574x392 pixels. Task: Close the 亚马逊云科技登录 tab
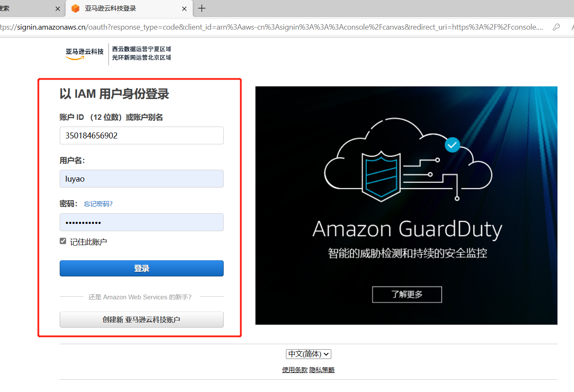[x=184, y=8]
